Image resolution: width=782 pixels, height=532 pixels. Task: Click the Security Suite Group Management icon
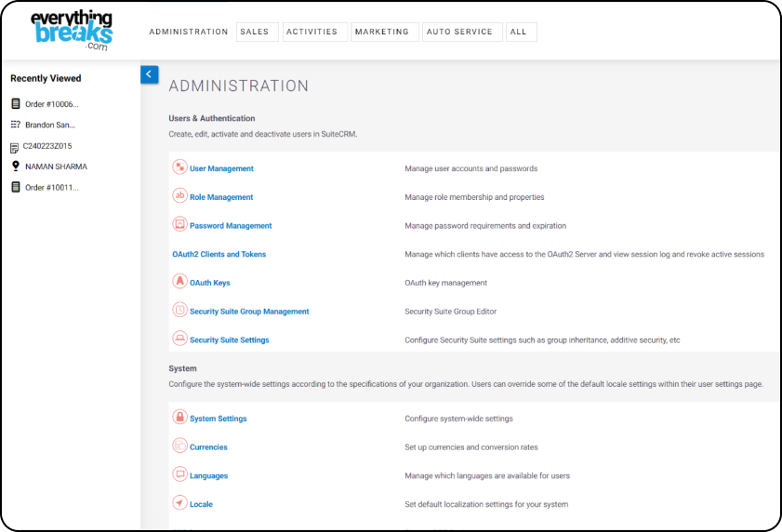point(179,310)
